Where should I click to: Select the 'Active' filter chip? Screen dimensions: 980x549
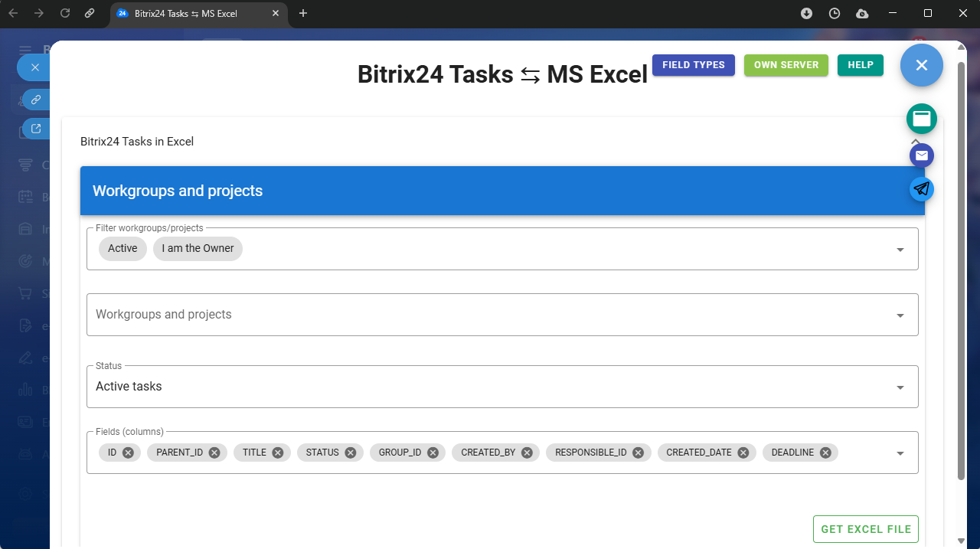pos(122,248)
